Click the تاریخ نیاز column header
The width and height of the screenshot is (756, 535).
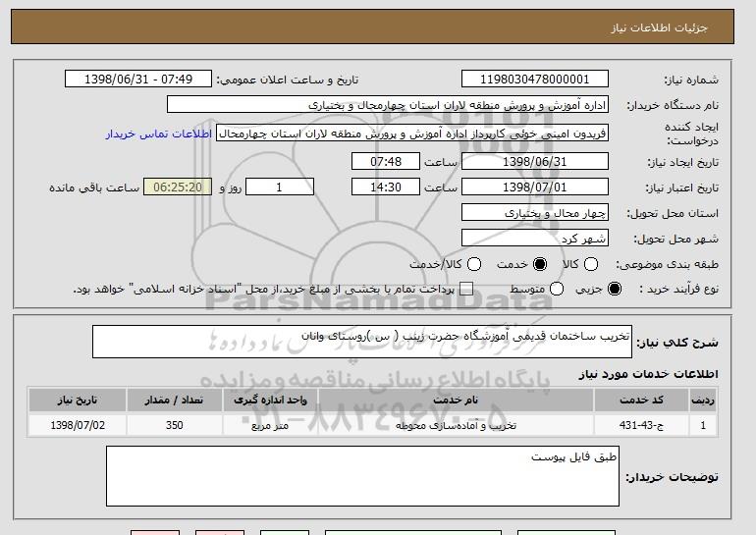coord(78,401)
